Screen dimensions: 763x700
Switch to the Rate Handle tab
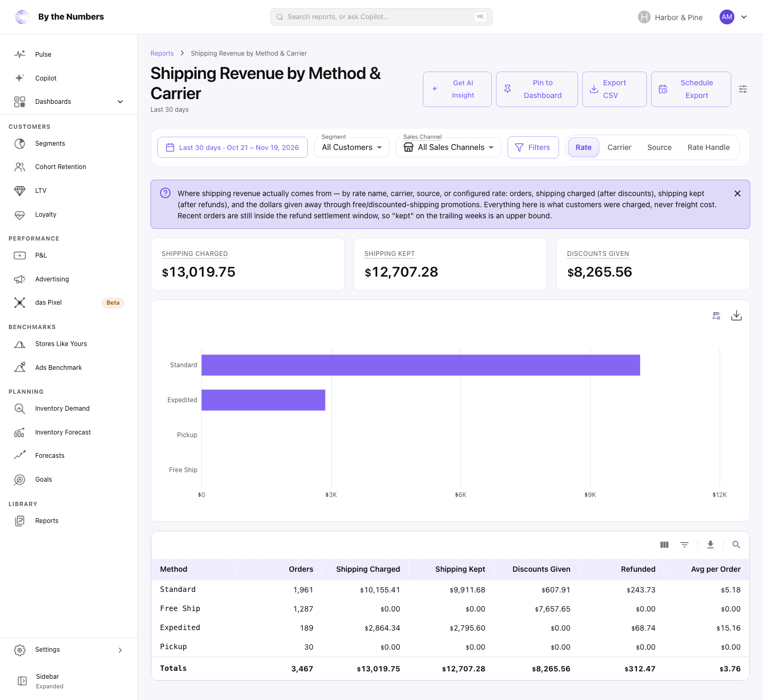point(709,147)
